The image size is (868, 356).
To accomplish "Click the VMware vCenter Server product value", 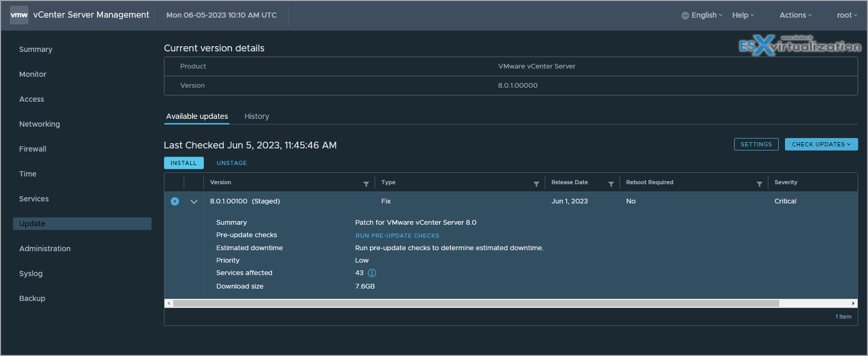I will pyautogui.click(x=537, y=66).
